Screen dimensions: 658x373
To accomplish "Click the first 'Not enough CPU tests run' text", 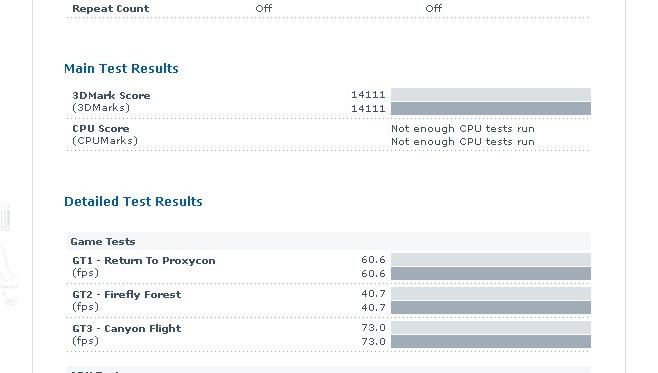I will (463, 129).
